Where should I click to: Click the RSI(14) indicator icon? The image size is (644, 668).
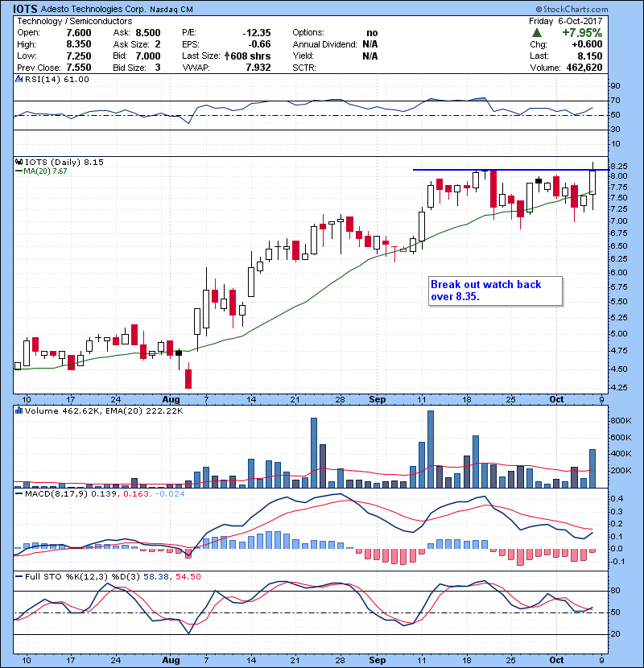[x=19, y=79]
